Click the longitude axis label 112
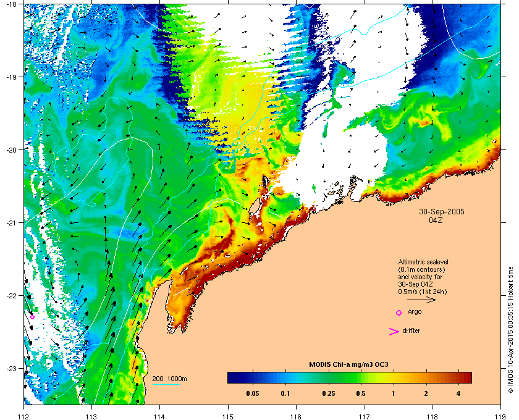519x420 pixels. pyautogui.click(x=23, y=416)
